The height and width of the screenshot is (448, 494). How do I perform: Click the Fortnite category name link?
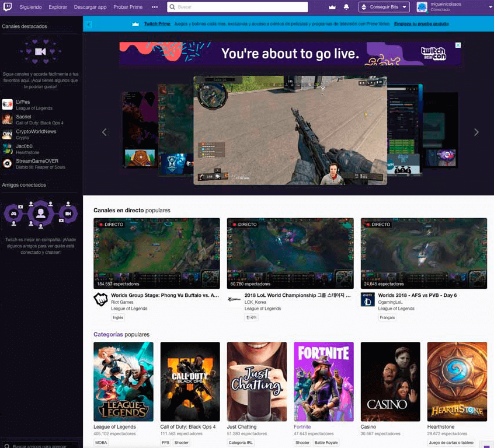coord(302,427)
